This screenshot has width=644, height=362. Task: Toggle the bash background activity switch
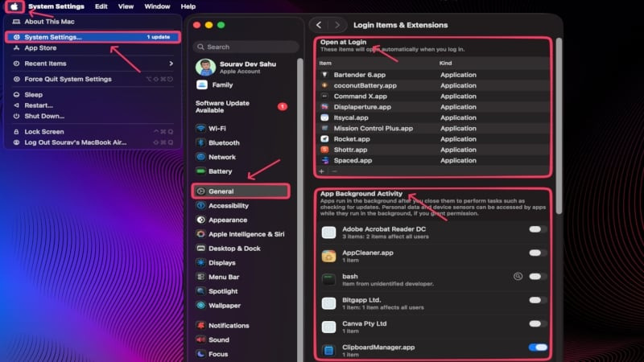click(x=538, y=277)
